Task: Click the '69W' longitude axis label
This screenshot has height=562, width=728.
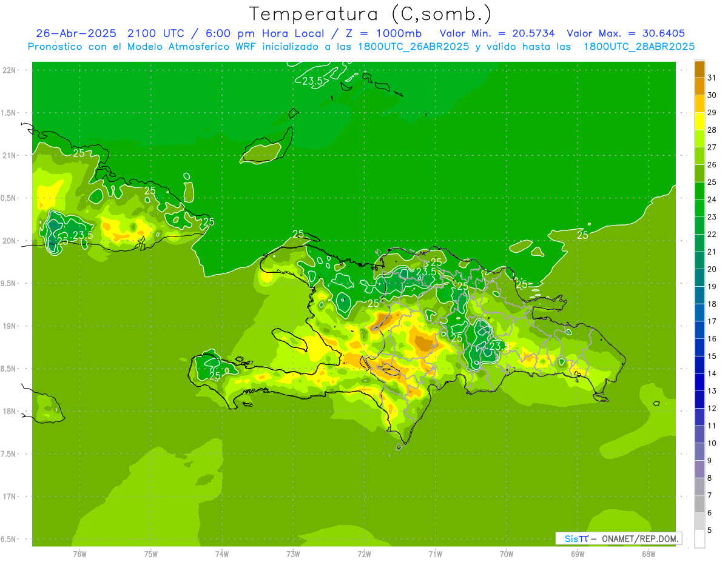Action: point(577,554)
